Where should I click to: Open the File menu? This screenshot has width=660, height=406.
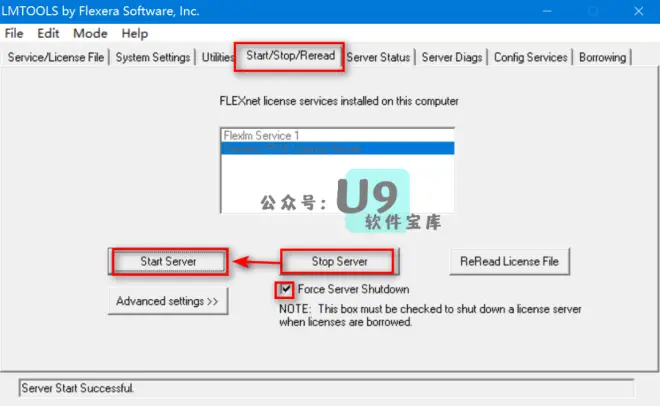(x=14, y=33)
